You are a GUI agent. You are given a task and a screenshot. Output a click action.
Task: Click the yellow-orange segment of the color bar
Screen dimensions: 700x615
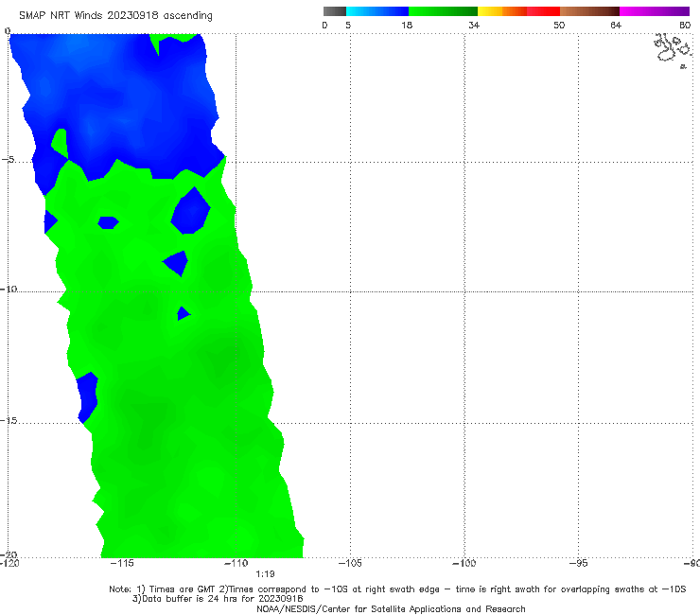tap(502, 11)
